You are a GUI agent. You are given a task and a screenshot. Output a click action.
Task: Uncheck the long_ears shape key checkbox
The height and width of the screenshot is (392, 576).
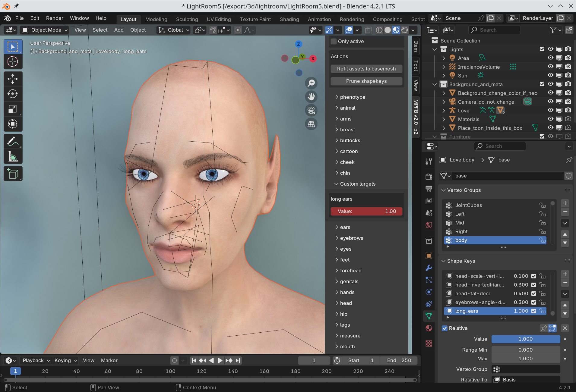point(533,311)
